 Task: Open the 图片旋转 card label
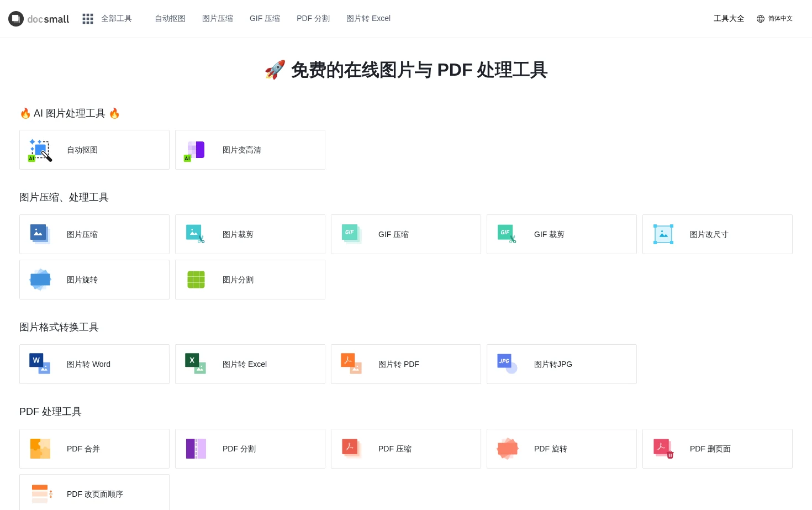click(82, 280)
